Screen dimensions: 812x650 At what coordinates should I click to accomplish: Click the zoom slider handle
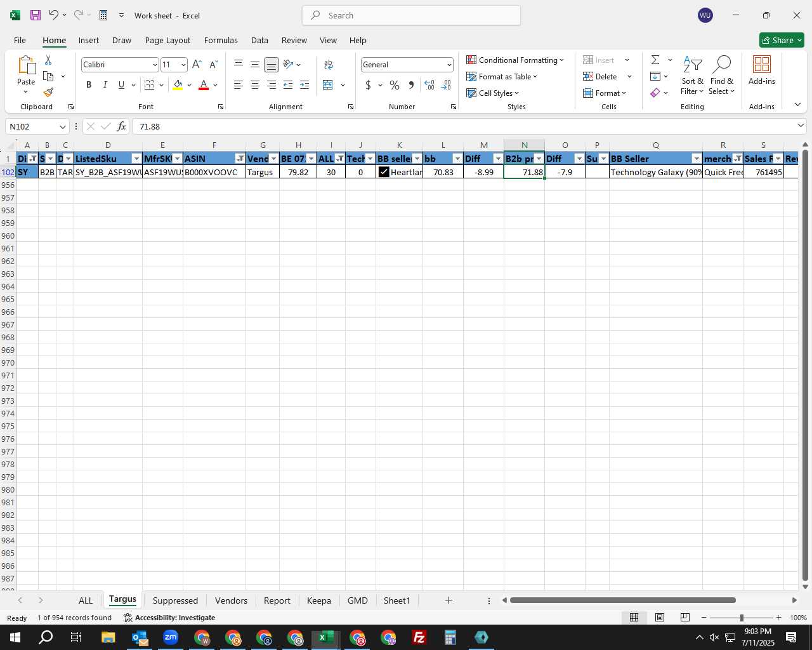(x=741, y=618)
